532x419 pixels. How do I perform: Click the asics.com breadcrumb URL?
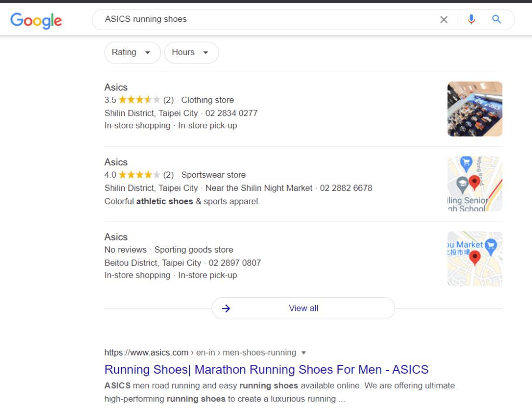pos(200,353)
